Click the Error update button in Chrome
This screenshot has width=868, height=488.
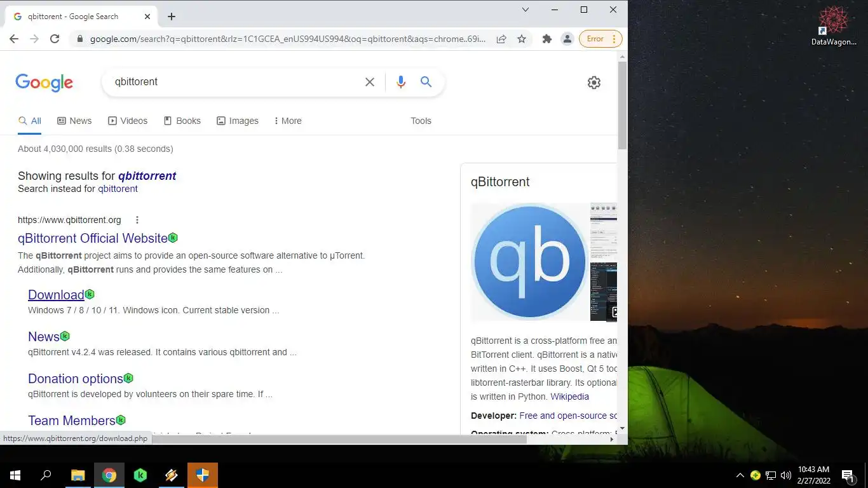click(600, 39)
